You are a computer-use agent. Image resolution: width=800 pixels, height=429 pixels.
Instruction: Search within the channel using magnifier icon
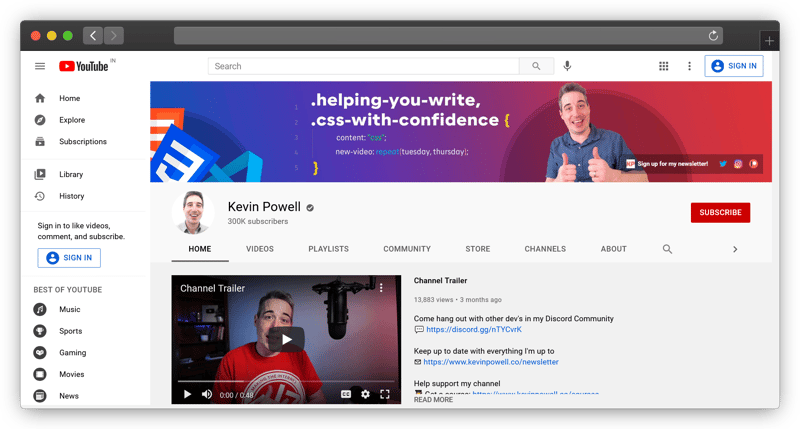(667, 249)
